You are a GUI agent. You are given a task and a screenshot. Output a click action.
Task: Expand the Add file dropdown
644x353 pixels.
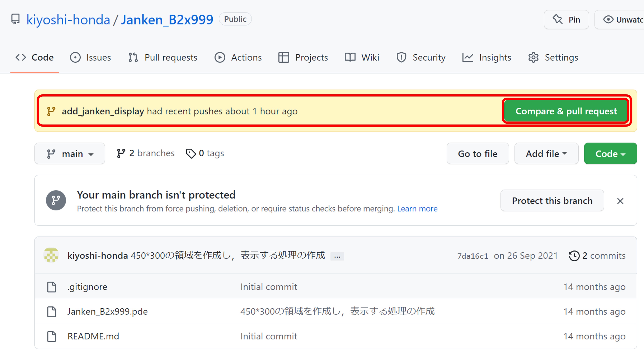pyautogui.click(x=546, y=154)
